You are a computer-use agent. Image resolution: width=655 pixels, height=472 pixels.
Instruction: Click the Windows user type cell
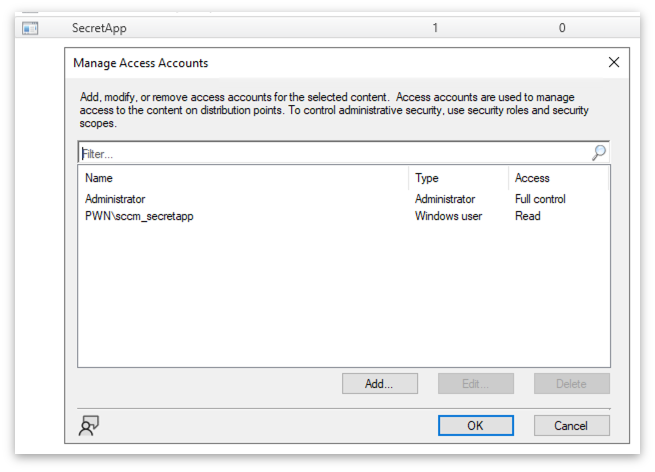pyautogui.click(x=447, y=216)
